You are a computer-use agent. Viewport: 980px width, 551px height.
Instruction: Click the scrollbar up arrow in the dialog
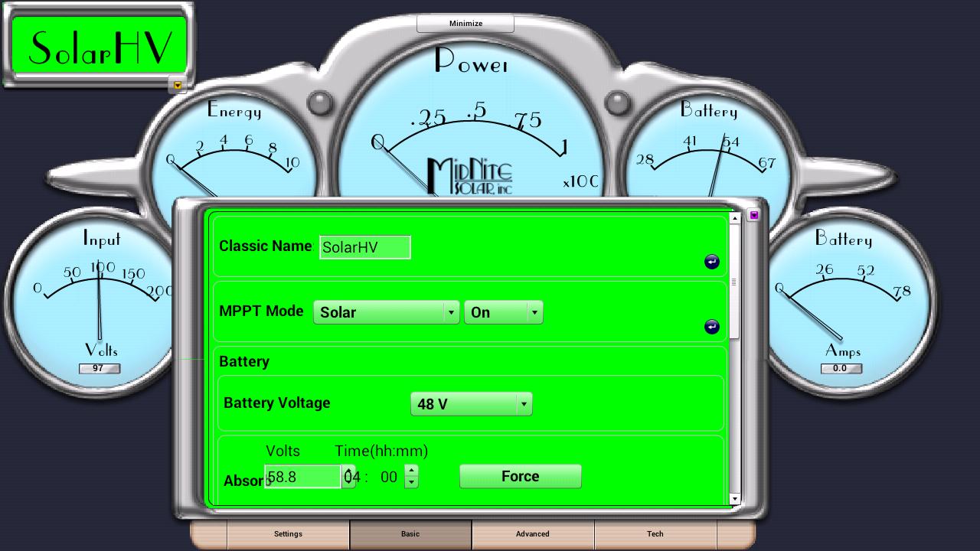734,217
